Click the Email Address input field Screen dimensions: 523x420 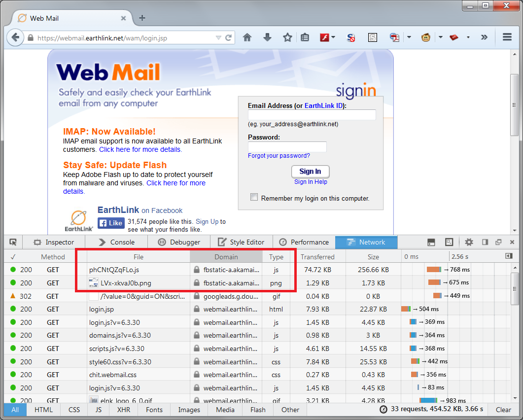(x=312, y=115)
